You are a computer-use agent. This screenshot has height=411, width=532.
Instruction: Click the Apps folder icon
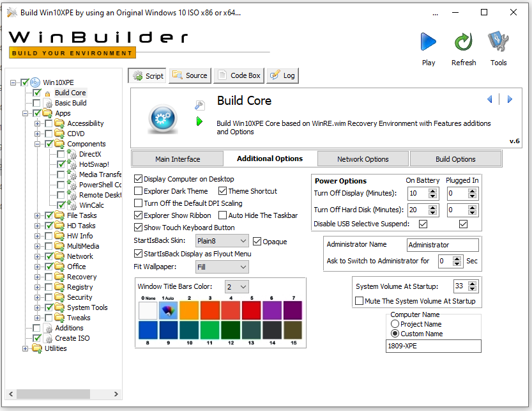47,112
